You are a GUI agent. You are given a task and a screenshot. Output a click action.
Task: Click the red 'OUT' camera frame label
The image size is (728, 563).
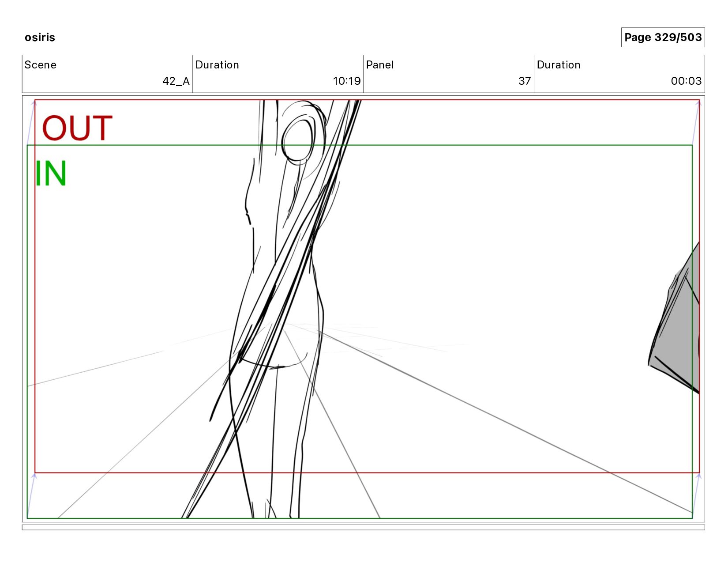coord(77,128)
